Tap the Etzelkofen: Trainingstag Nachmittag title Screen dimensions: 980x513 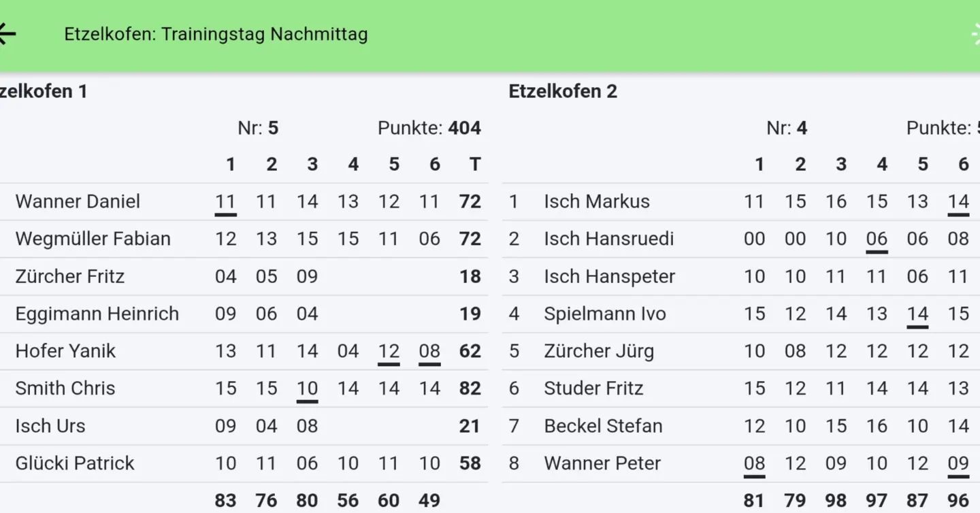(216, 34)
